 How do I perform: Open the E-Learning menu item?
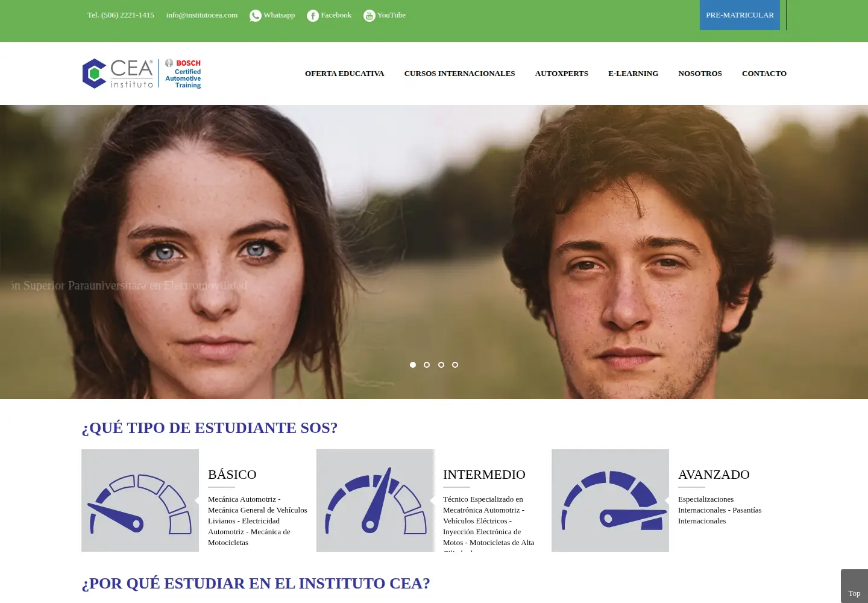tap(633, 74)
